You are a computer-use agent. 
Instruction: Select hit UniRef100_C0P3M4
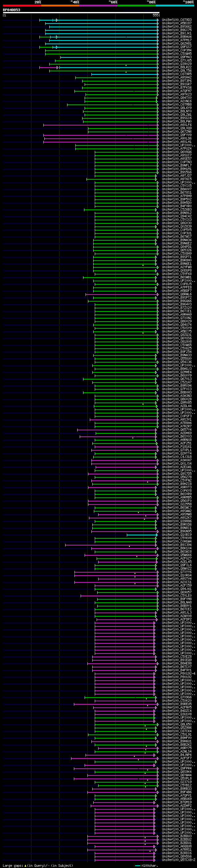(176, 50)
